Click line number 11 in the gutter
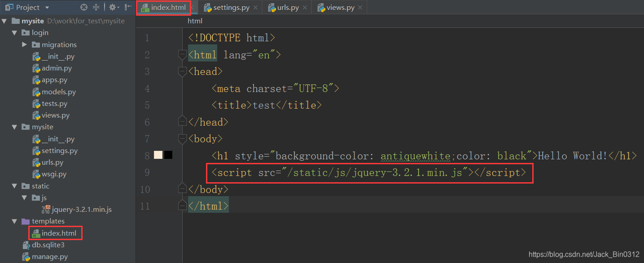This screenshot has width=644, height=263. click(x=145, y=206)
